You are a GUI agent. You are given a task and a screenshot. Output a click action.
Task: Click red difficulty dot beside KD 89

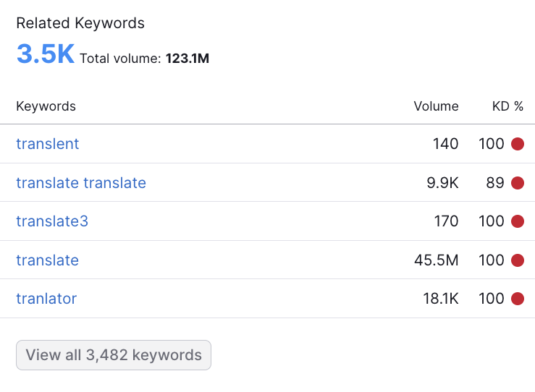click(x=518, y=183)
